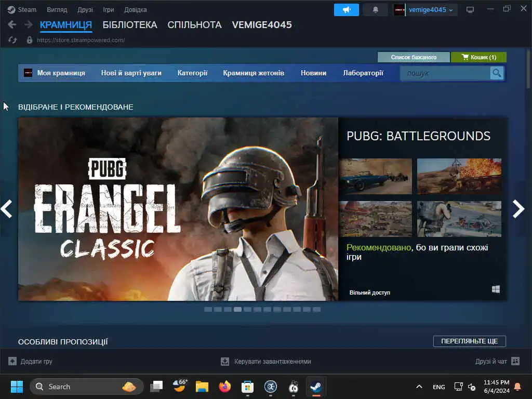Go forward with the right arrow
The height and width of the screenshot is (399, 532).
(x=29, y=24)
